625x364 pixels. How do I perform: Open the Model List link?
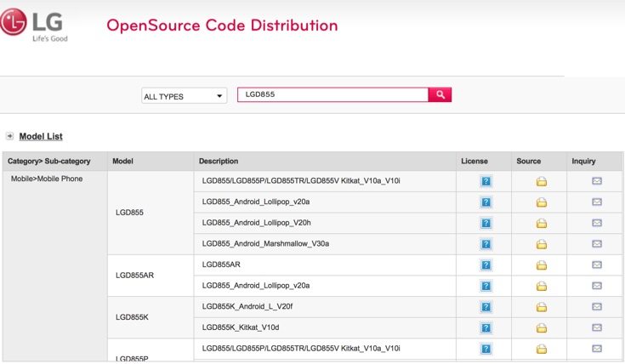[x=41, y=136]
